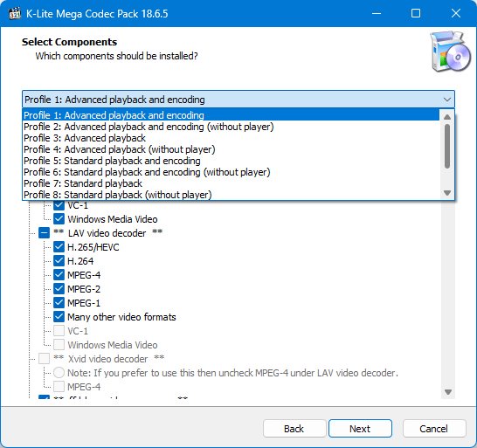This screenshot has height=448, width=477.
Task: Click the Xvid note radio button
Action: click(x=59, y=373)
